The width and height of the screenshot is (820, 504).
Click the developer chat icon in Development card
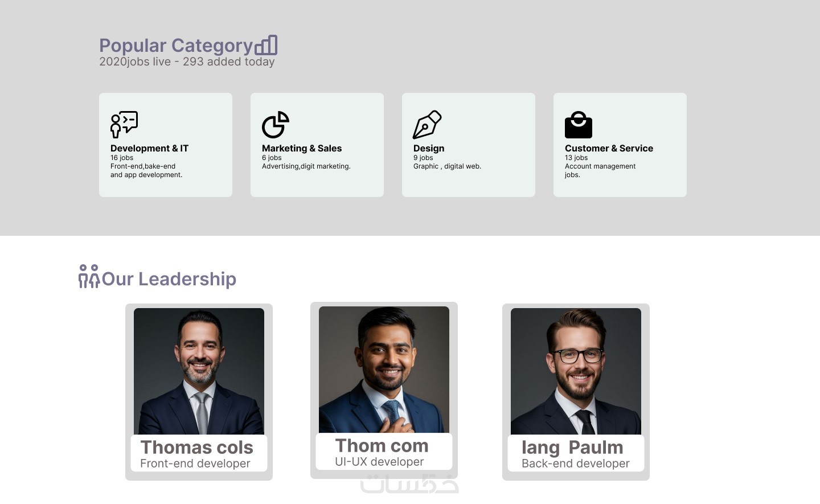point(124,124)
